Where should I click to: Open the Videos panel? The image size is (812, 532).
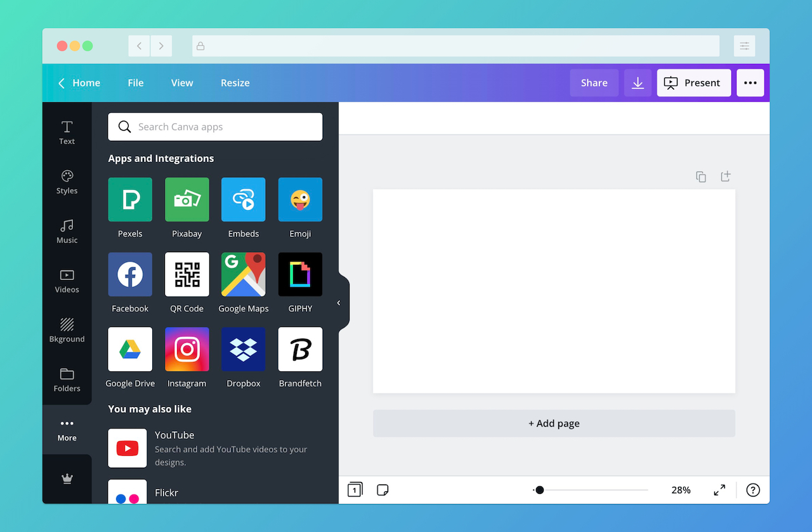pos(67,280)
